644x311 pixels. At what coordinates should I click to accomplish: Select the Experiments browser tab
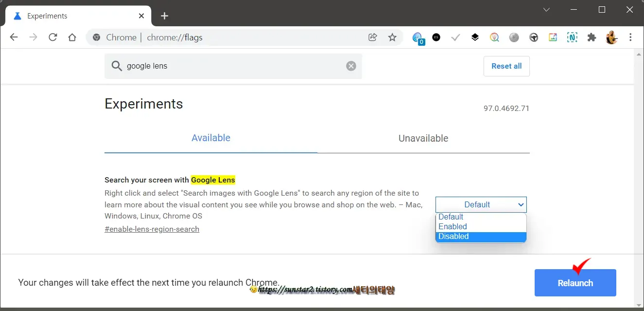(x=79, y=16)
